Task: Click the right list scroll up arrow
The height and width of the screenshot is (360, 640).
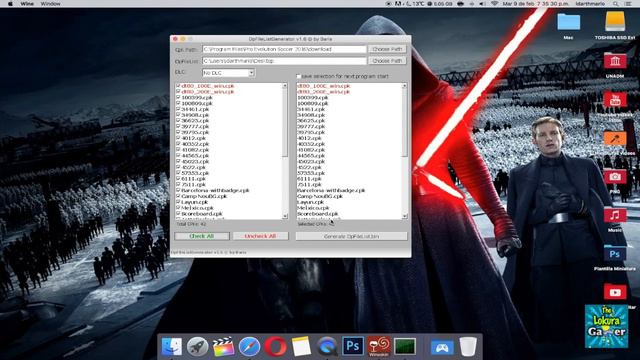Action: 404,86
